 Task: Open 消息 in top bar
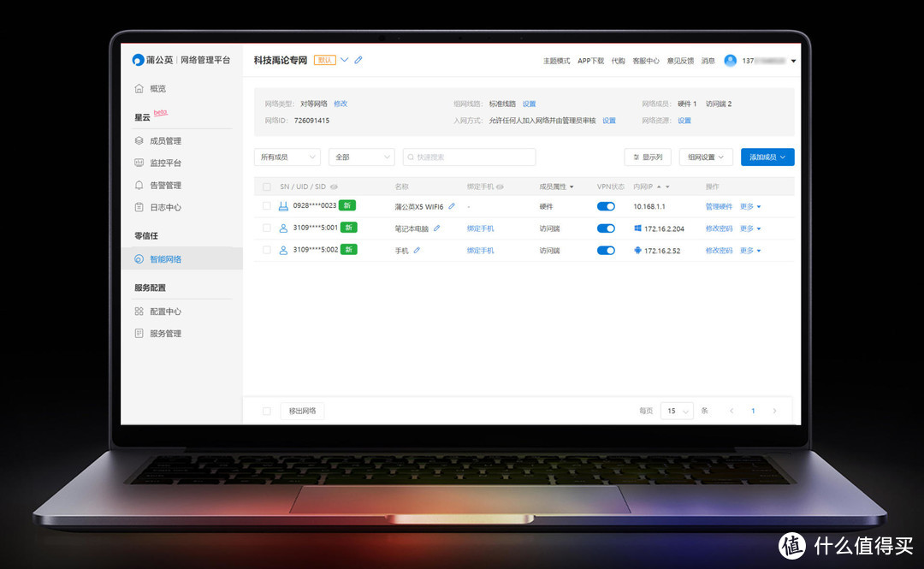pyautogui.click(x=708, y=61)
